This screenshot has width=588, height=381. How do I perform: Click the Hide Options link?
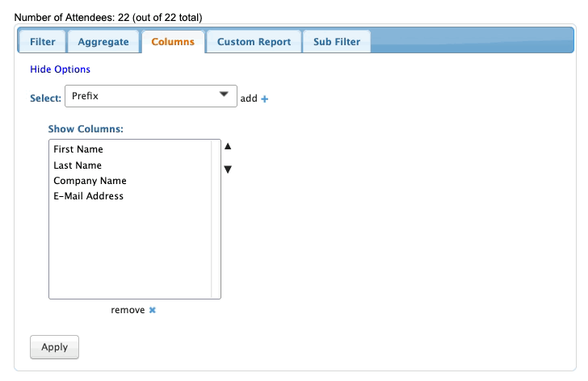pos(61,69)
